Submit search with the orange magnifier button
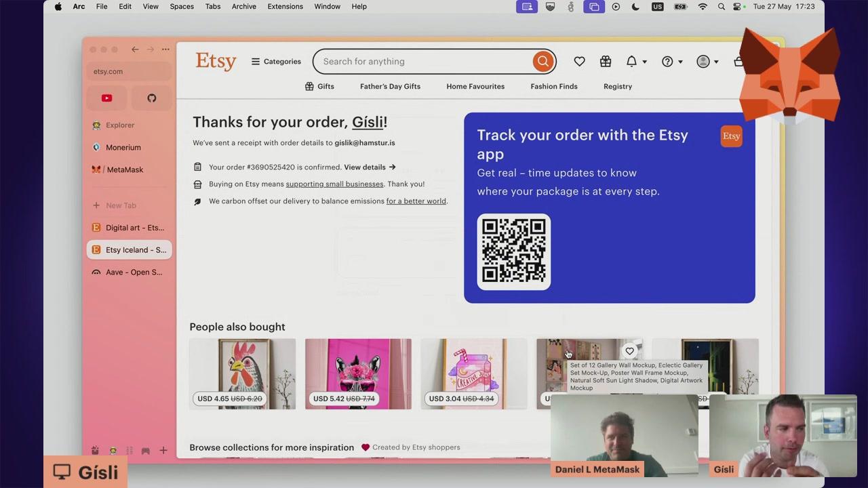Viewport: 868px width, 488px height. [x=542, y=62]
